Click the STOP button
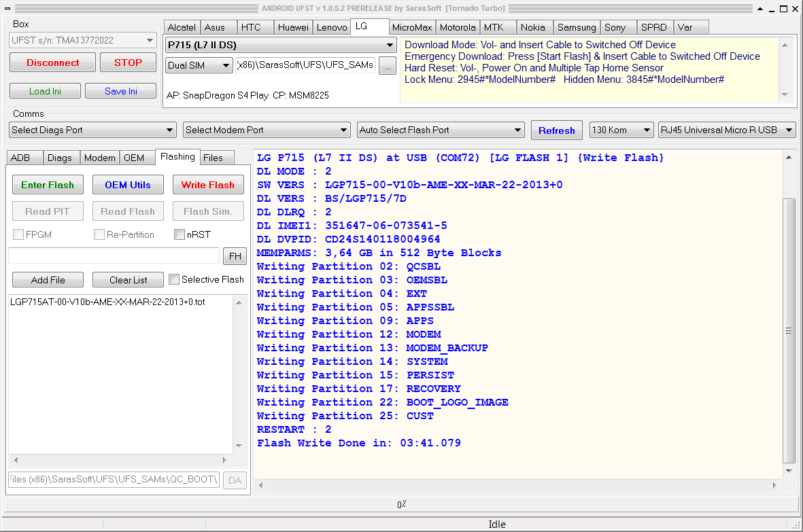The image size is (803, 532). click(x=128, y=63)
